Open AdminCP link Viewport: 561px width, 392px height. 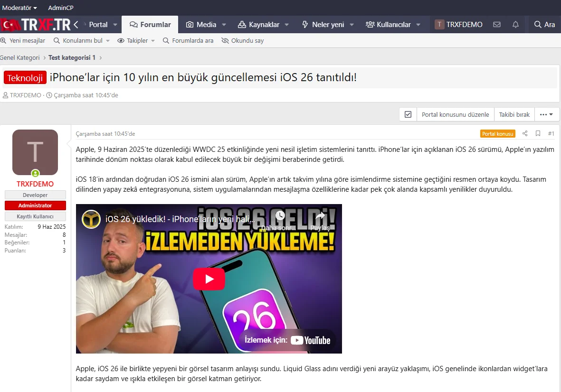tap(61, 8)
